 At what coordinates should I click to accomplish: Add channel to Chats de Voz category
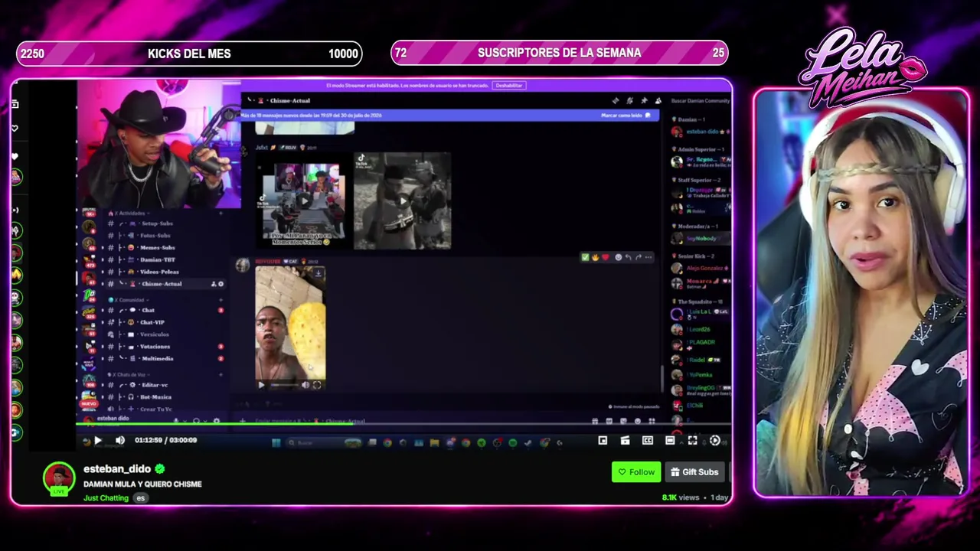point(220,374)
